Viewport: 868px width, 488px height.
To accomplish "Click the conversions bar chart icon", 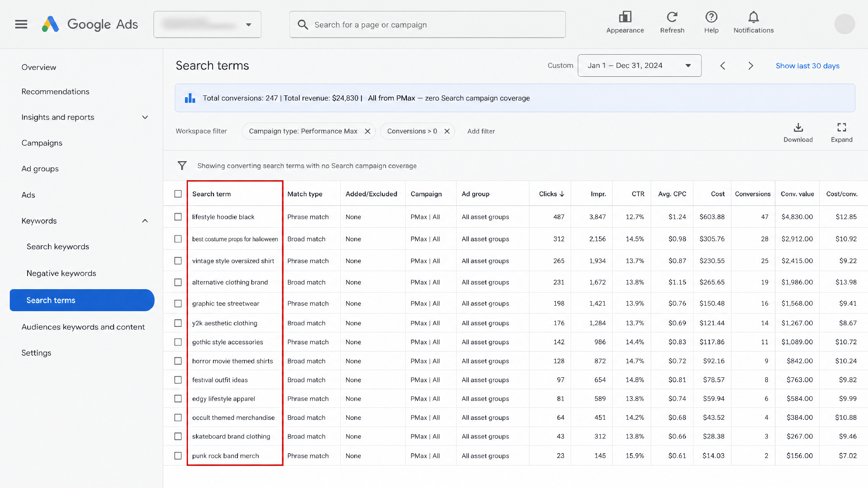I will [190, 98].
